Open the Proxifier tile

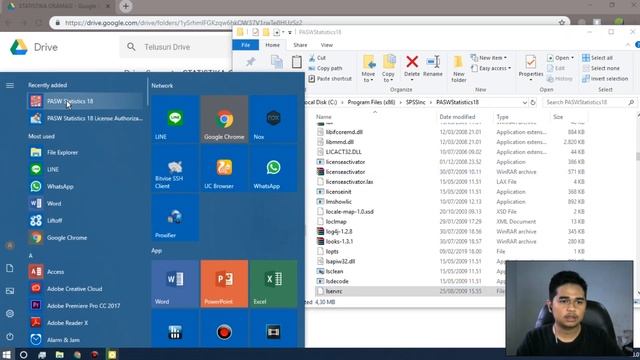[175, 218]
